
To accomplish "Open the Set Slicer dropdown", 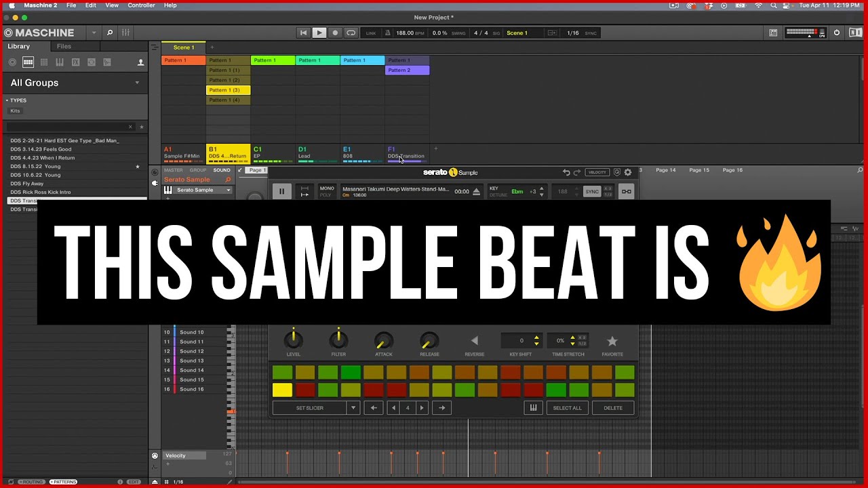I will pyautogui.click(x=353, y=407).
